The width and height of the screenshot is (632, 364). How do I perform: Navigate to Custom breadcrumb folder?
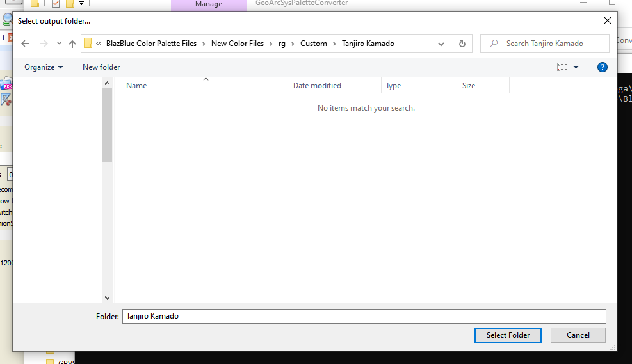click(314, 44)
